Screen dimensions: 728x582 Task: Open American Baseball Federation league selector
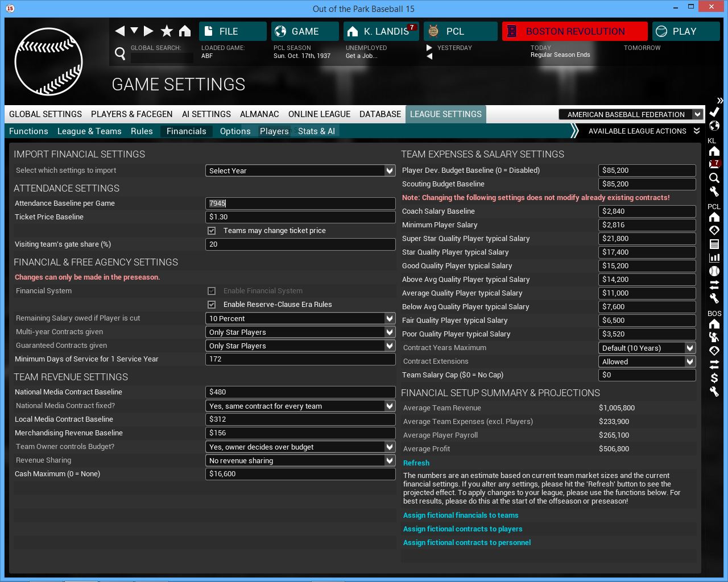pos(631,114)
